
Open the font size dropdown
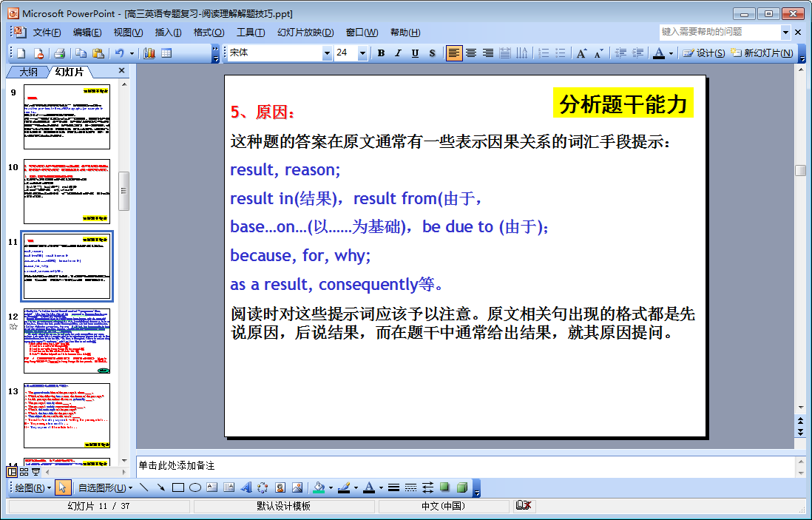(362, 53)
